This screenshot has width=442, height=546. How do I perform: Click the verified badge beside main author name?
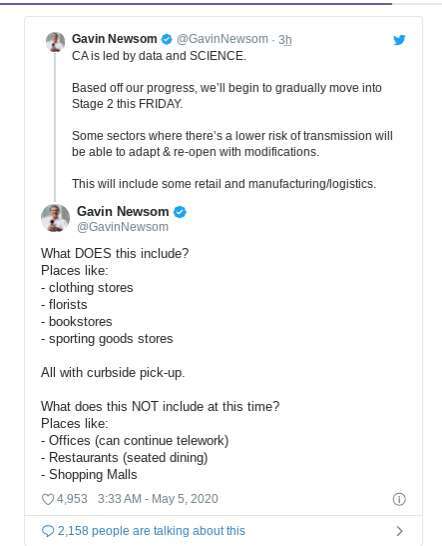180,212
